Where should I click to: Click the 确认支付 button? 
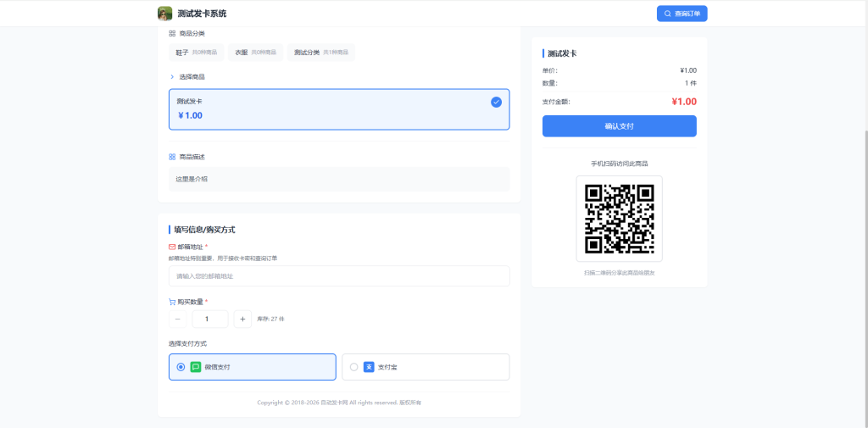[620, 126]
